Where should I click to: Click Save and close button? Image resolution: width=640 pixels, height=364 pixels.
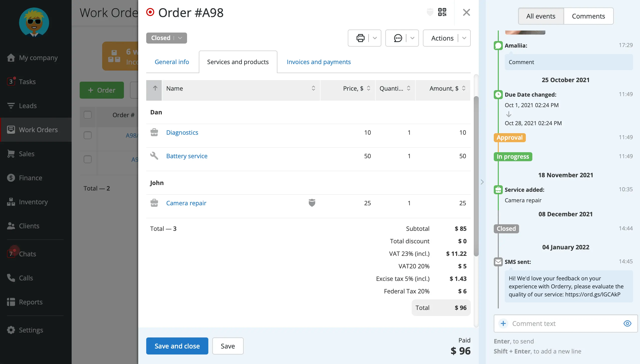pos(177,345)
